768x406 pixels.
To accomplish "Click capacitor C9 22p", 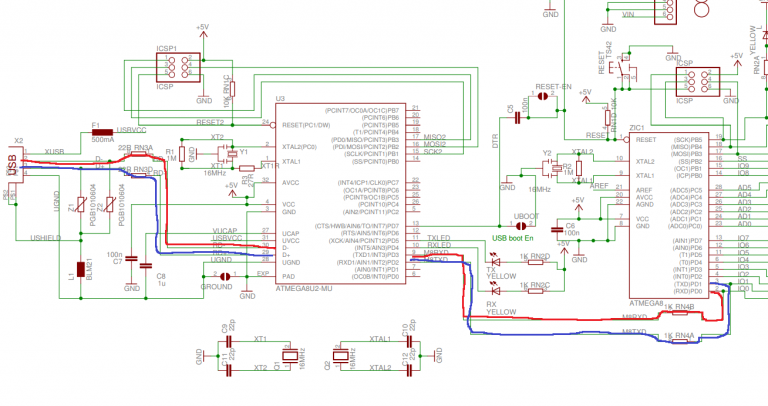I will [x=228, y=343].
